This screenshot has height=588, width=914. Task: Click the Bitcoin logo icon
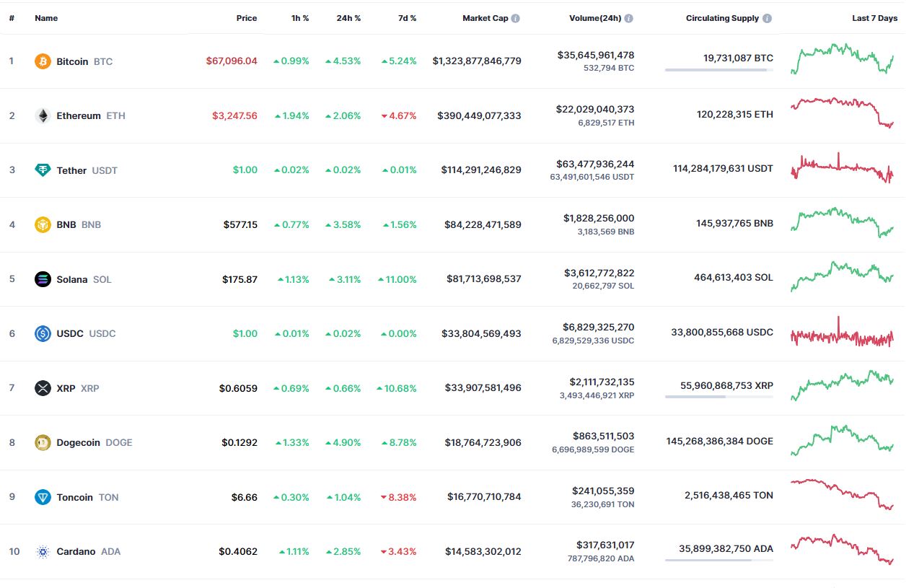pos(43,61)
